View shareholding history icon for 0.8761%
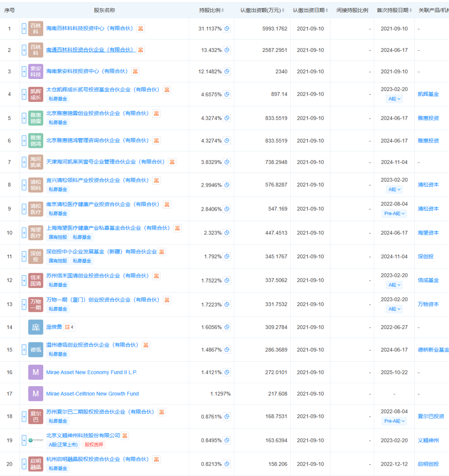Image resolution: width=449 pixels, height=476 pixels. click(227, 417)
